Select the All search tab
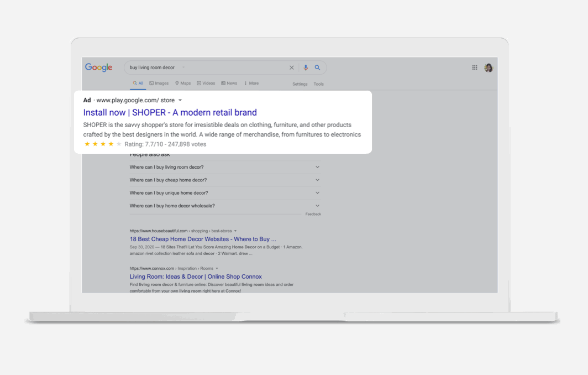588x375 pixels. coord(138,84)
